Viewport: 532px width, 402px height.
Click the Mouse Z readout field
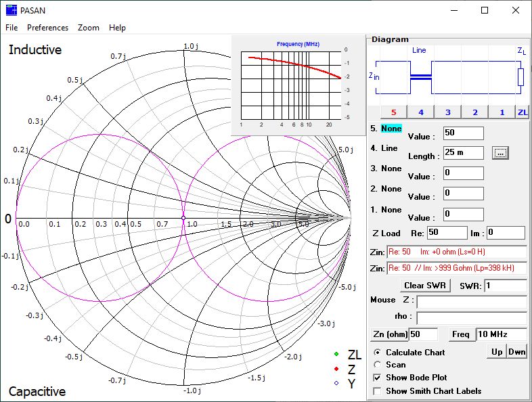click(472, 302)
